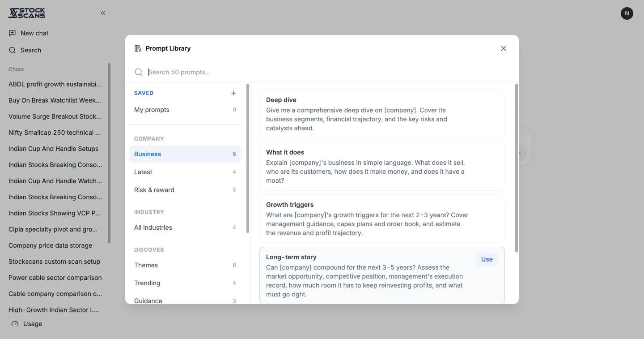The height and width of the screenshot is (339, 644).
Task: Open Indian Cup And Handle Watch chat
Action: (x=55, y=181)
